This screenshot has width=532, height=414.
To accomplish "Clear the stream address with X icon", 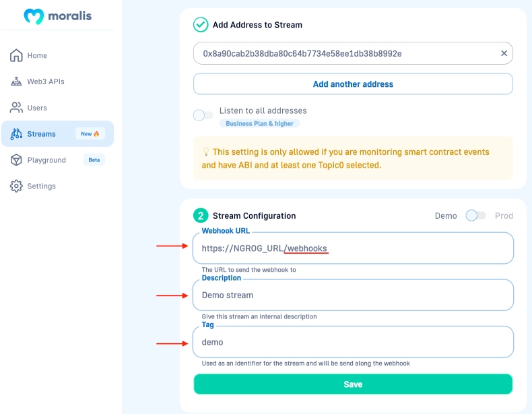I will (x=504, y=53).
